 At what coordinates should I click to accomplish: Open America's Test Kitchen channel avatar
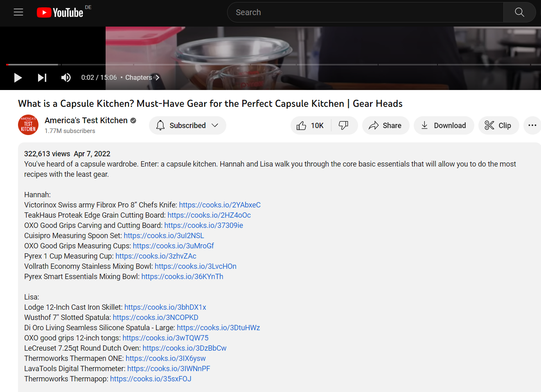tap(28, 125)
